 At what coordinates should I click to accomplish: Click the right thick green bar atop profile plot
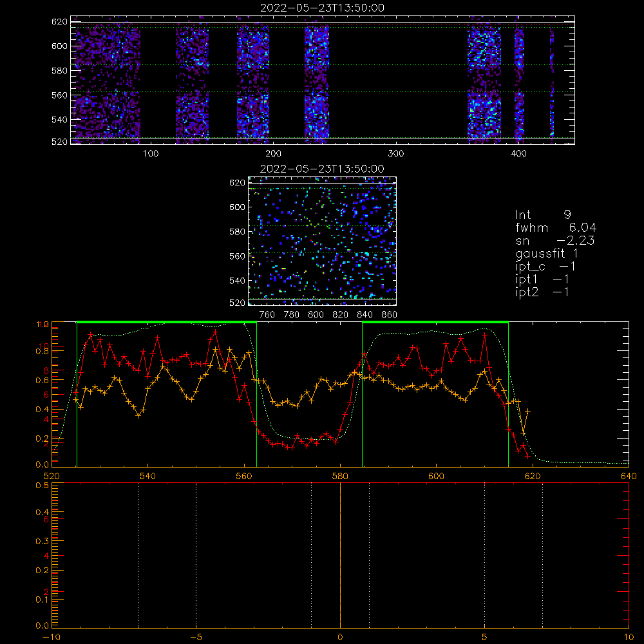click(435, 323)
